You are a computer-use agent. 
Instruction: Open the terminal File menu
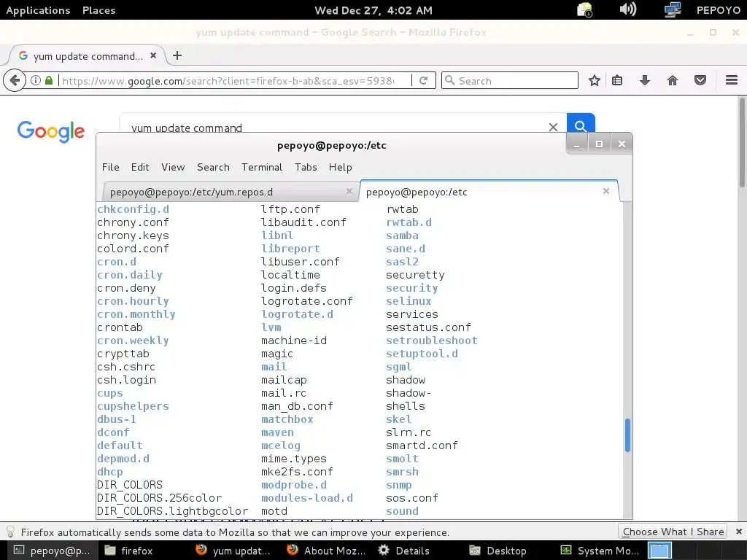click(111, 167)
